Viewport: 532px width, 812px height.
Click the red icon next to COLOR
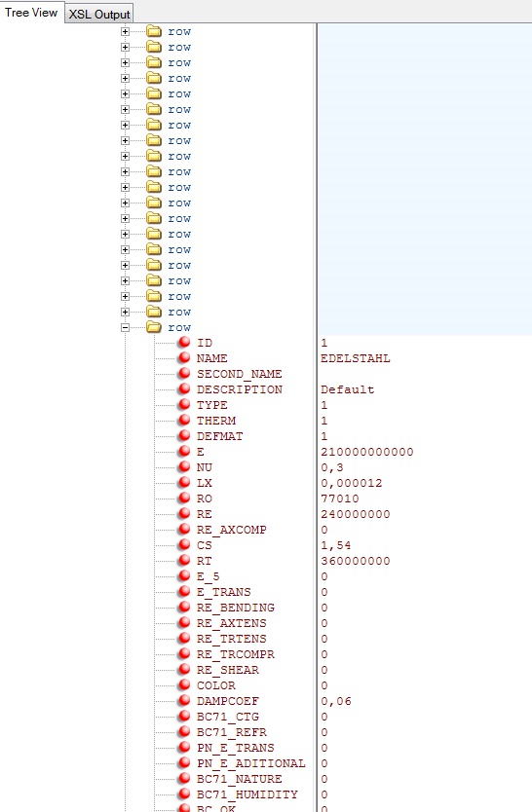click(x=184, y=684)
